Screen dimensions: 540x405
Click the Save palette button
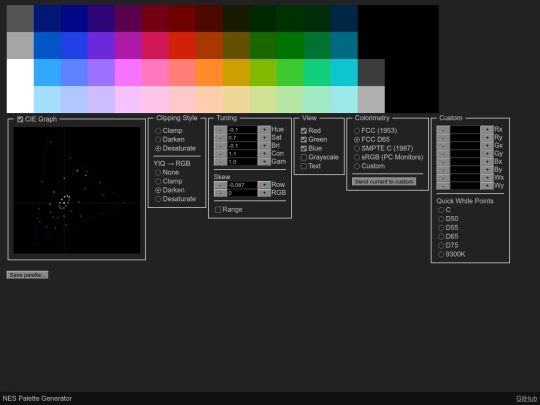coord(27,275)
